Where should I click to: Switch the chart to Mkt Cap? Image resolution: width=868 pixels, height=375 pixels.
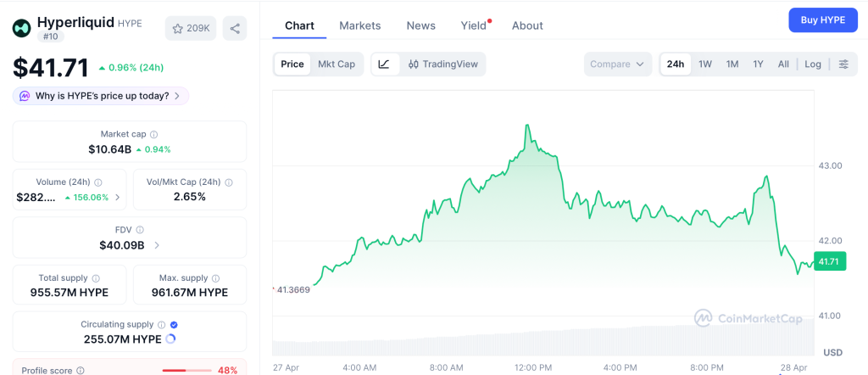coord(337,64)
